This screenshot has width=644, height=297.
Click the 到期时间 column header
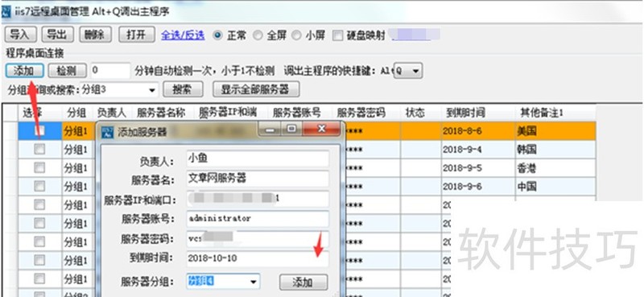tap(466, 113)
